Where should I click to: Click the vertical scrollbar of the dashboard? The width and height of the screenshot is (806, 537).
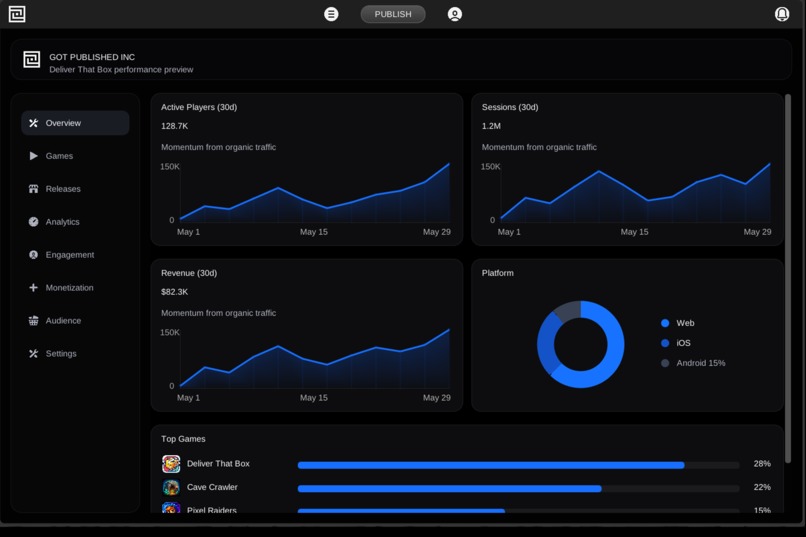787,278
